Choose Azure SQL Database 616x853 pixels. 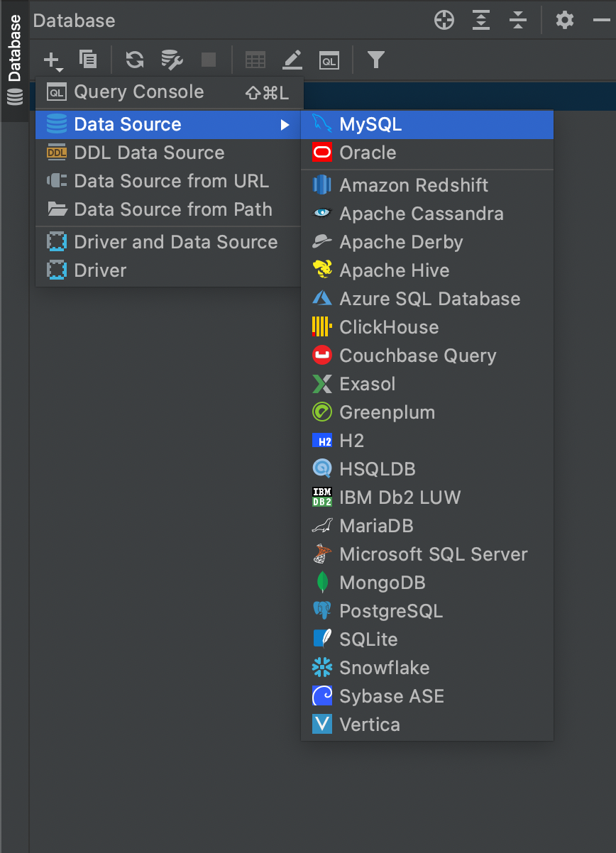[427, 299]
